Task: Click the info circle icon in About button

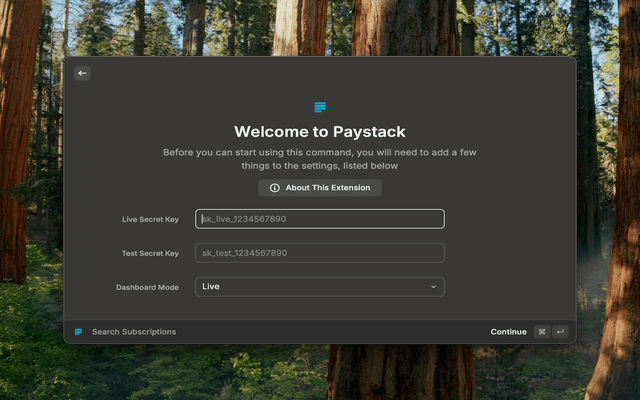Action: tap(275, 188)
